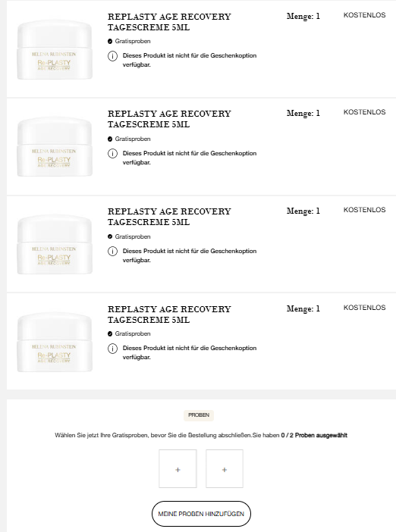The height and width of the screenshot is (532, 396).
Task: Click info icon in second product row
Action: pos(112,154)
